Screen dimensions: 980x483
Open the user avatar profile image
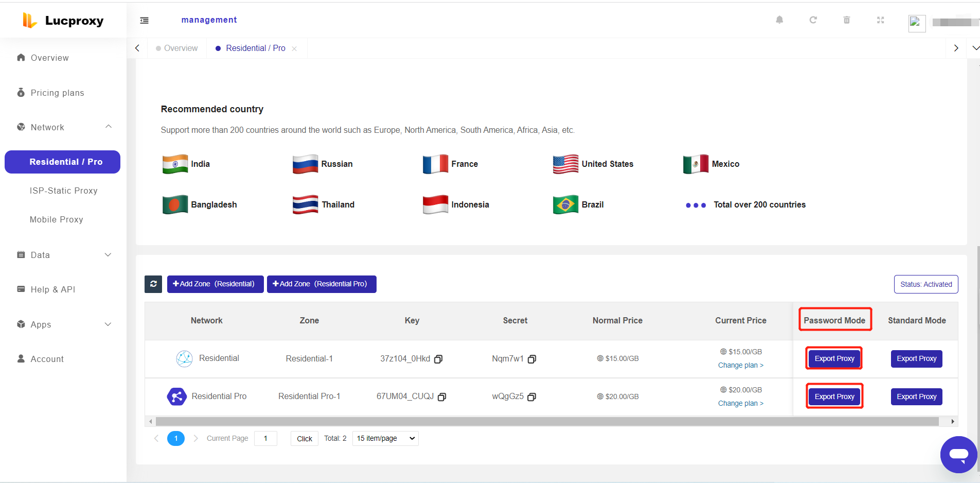point(917,23)
